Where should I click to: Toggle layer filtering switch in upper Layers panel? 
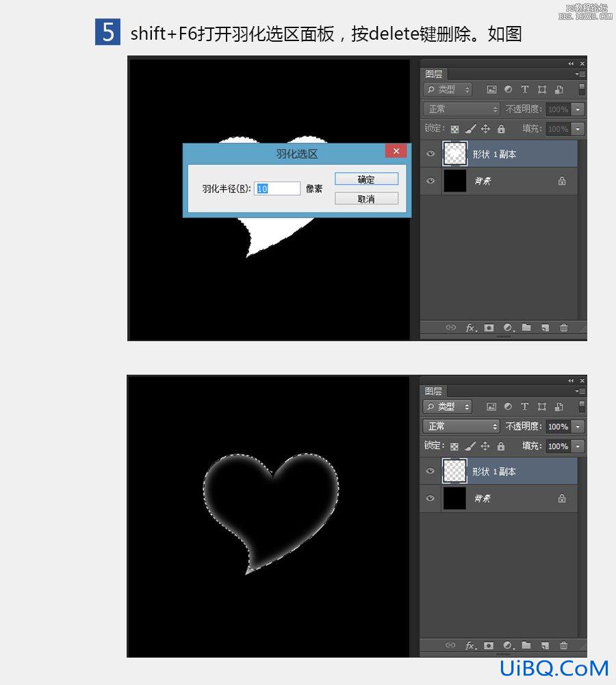582,89
